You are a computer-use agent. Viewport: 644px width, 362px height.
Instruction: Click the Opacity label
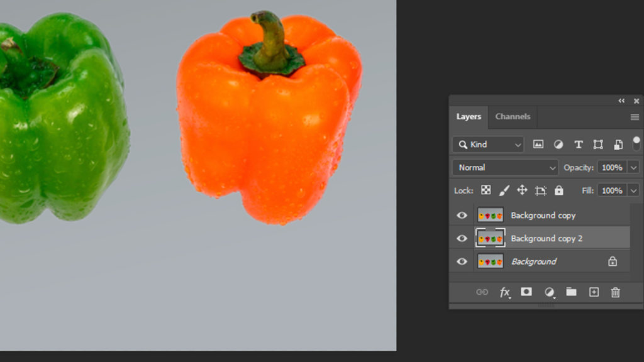pos(579,167)
